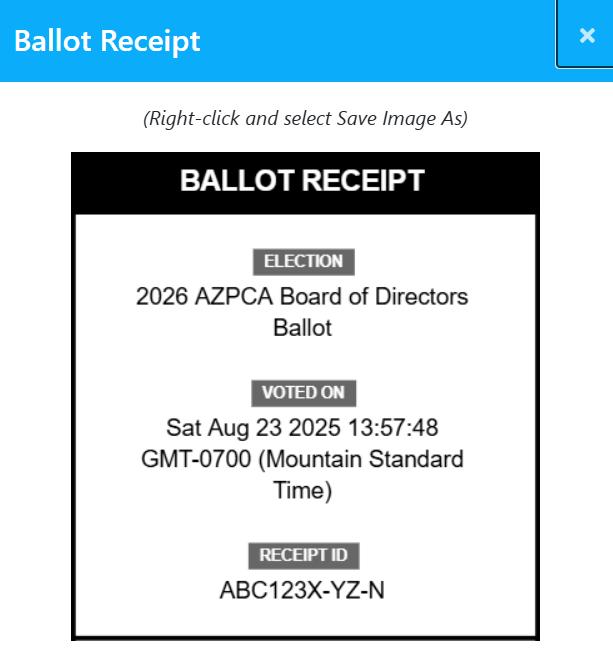Click the "Ballot Receipt" dialog title

click(107, 41)
